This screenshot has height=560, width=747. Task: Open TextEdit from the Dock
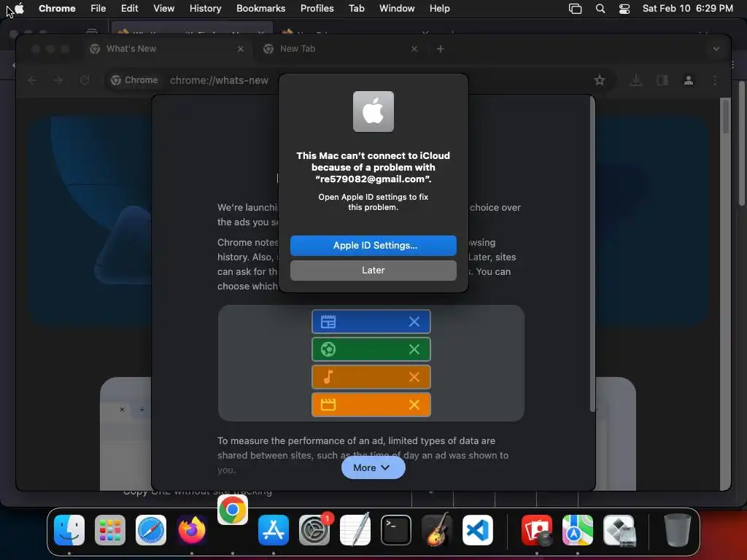point(355,530)
